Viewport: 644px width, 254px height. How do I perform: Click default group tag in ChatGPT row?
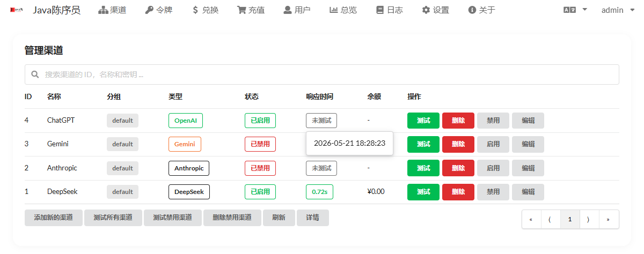click(x=122, y=121)
